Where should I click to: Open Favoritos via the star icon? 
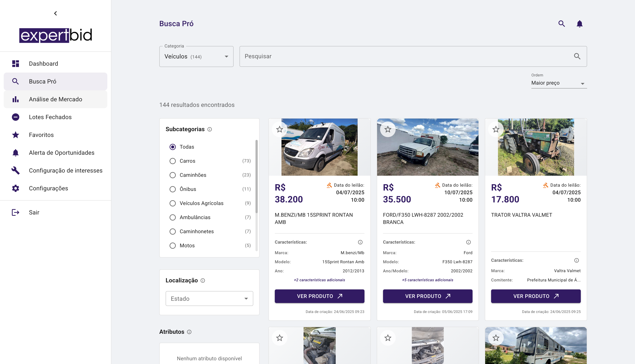point(16,135)
